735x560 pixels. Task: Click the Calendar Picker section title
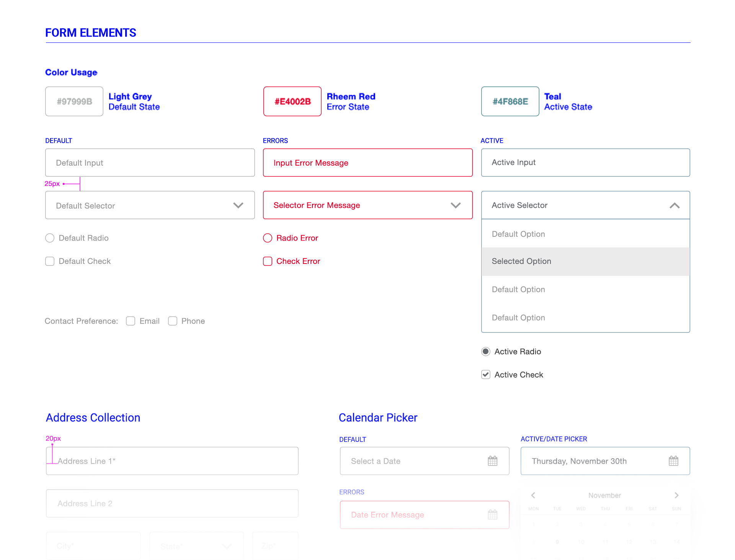[378, 417]
